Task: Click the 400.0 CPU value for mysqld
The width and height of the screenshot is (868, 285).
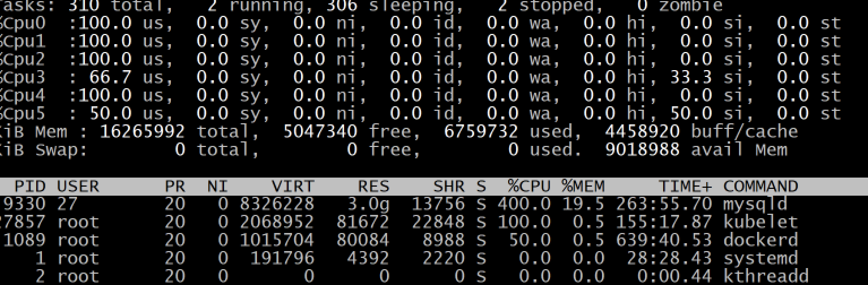Action: (x=517, y=204)
